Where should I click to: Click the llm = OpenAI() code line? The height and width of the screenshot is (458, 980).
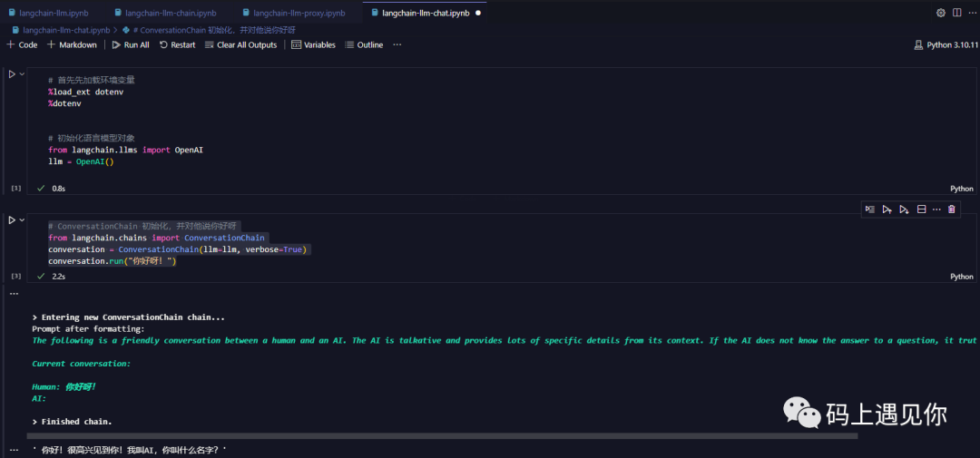coord(82,161)
